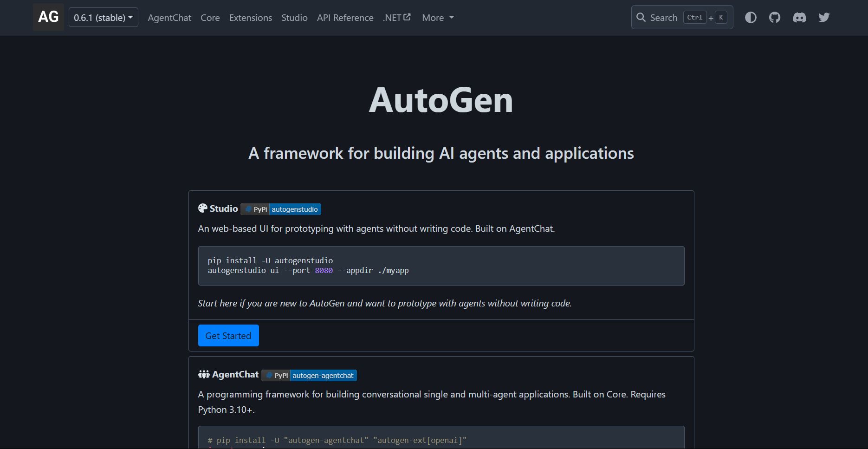Go to AgentChat in the navbar

pyautogui.click(x=169, y=18)
